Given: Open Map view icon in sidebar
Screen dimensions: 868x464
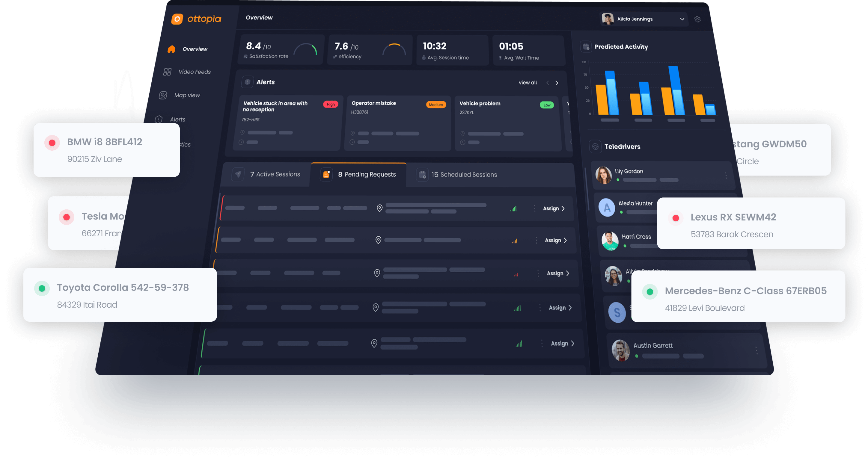Looking at the screenshot, I should [x=163, y=95].
